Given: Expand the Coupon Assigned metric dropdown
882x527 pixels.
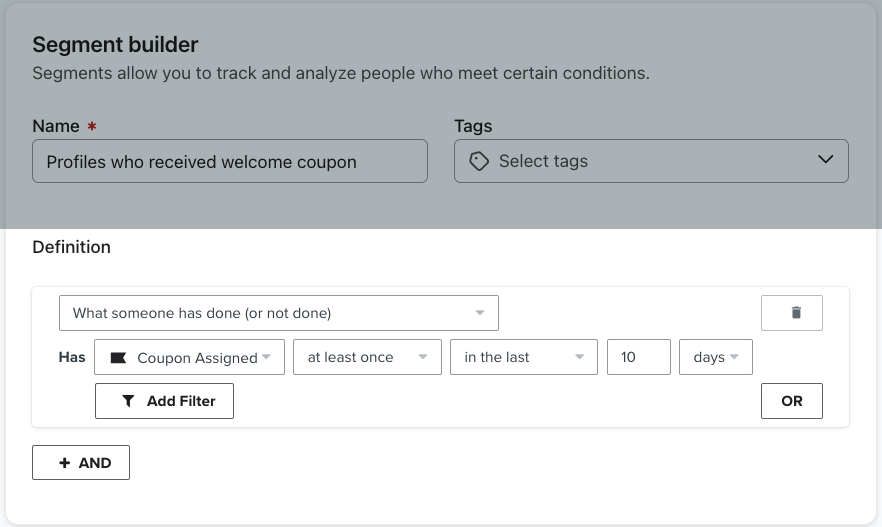Looking at the screenshot, I should tap(189, 358).
